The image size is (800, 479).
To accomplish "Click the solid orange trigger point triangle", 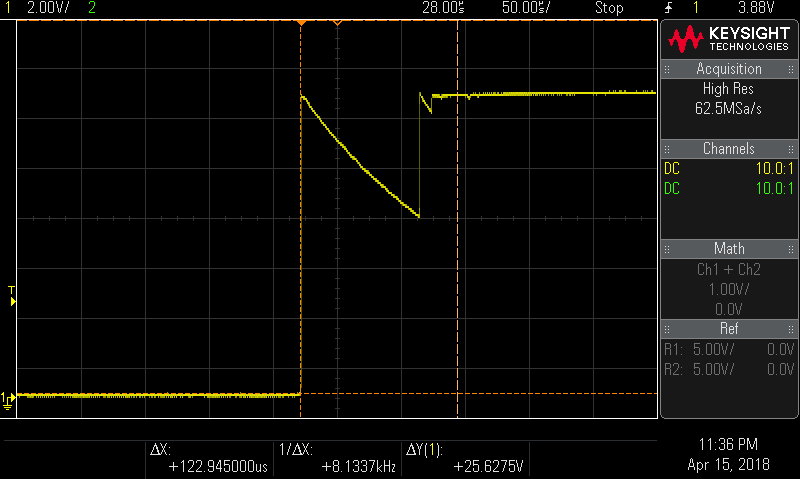I will 300,22.
